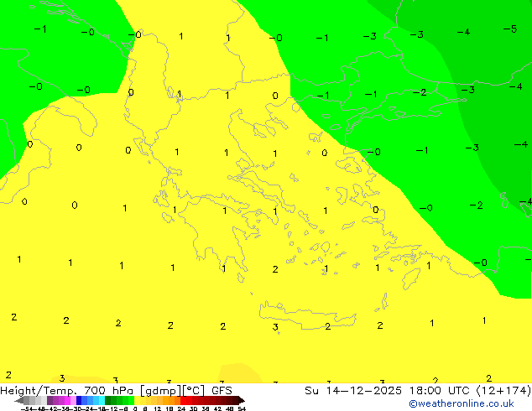532x411 pixels.
Task: Click the '[°C]' unit label
Action: coord(194,391)
